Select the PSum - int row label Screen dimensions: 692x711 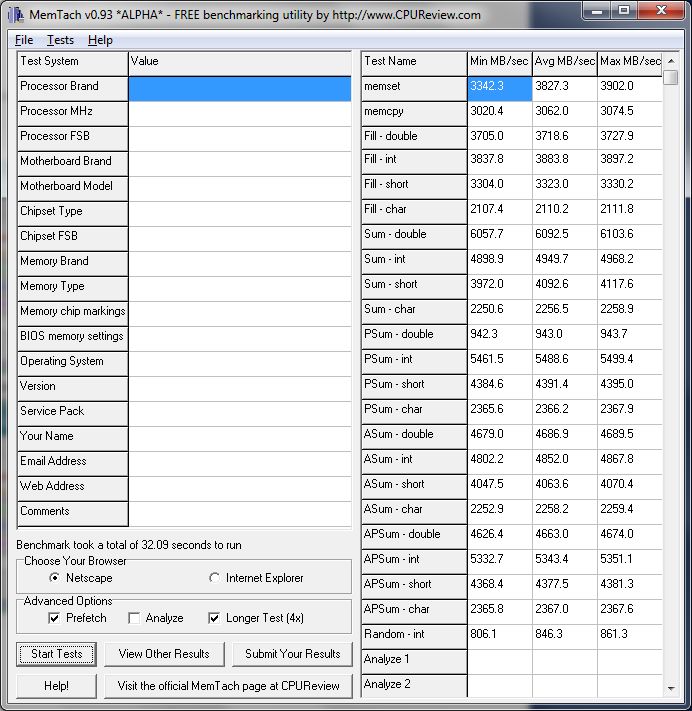[x=414, y=362]
